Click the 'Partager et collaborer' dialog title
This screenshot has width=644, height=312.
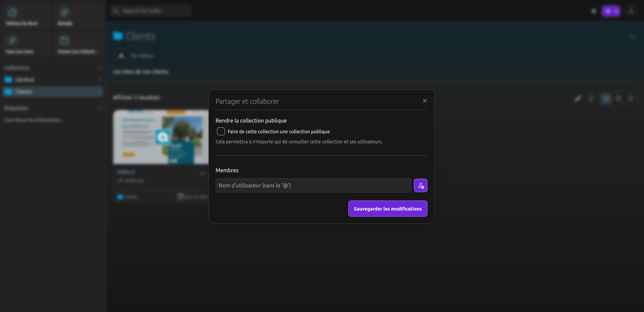tap(247, 101)
